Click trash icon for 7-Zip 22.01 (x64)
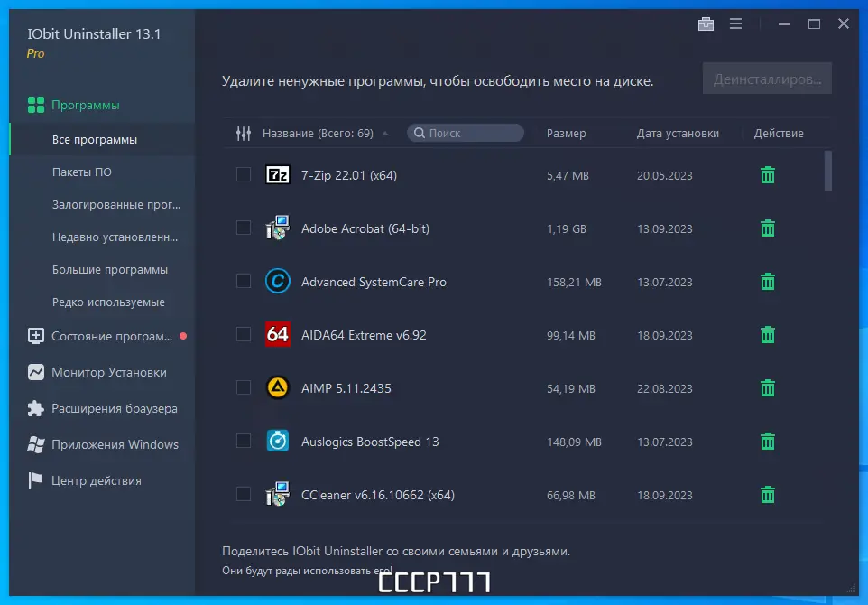The width and height of the screenshot is (868, 605). coord(767,175)
